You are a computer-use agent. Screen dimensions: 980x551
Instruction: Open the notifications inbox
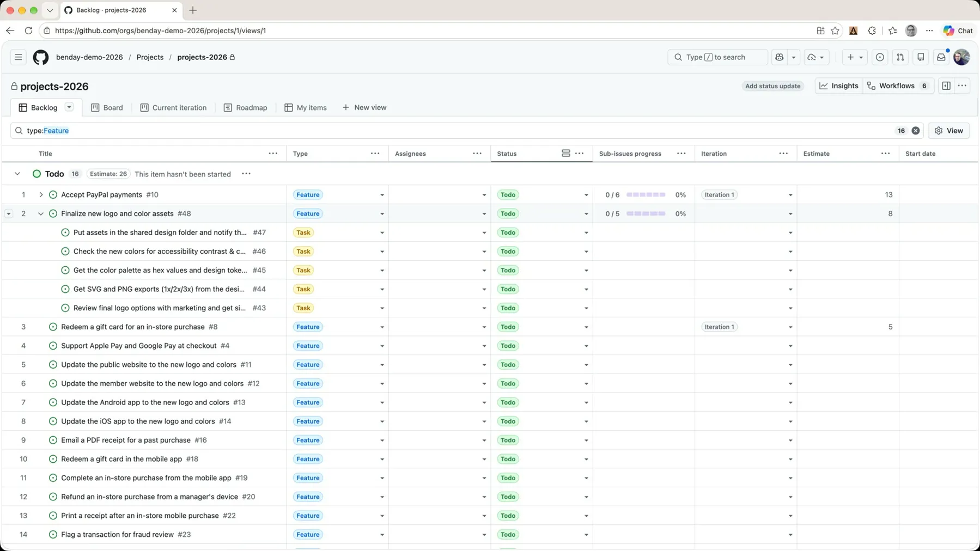[941, 57]
